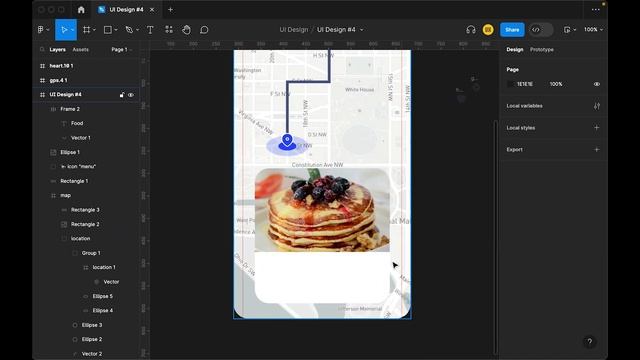The image size is (640, 360).
Task: Click the blue Share button
Action: pyautogui.click(x=512, y=29)
